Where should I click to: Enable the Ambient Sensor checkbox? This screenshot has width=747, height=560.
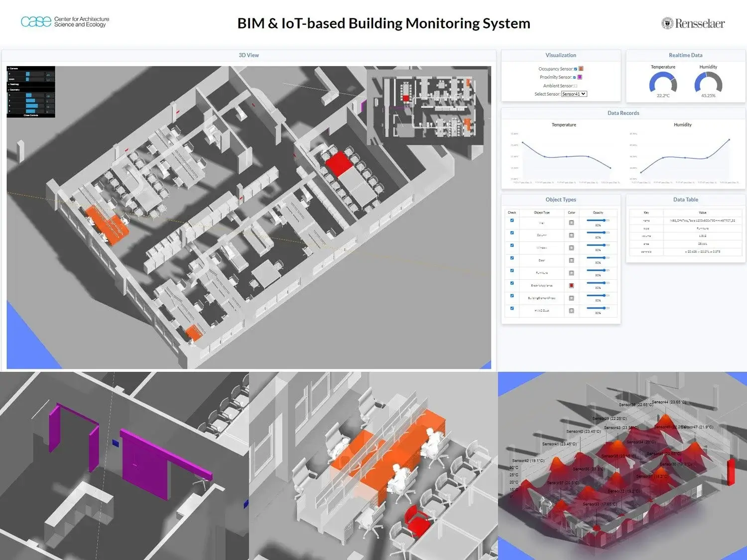[576, 85]
